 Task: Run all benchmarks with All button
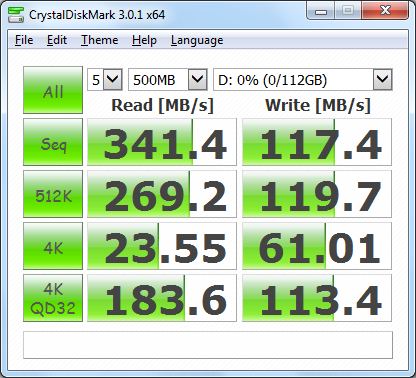53,90
